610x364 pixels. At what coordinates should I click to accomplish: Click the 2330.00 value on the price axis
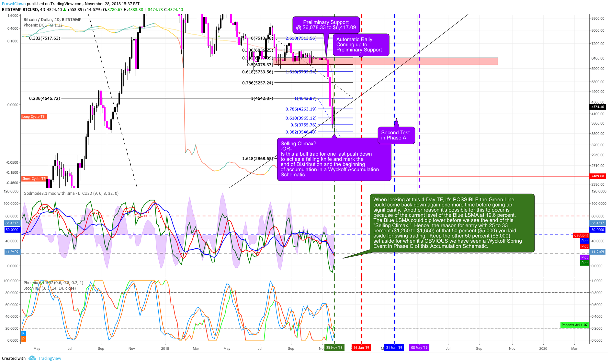coord(598,184)
